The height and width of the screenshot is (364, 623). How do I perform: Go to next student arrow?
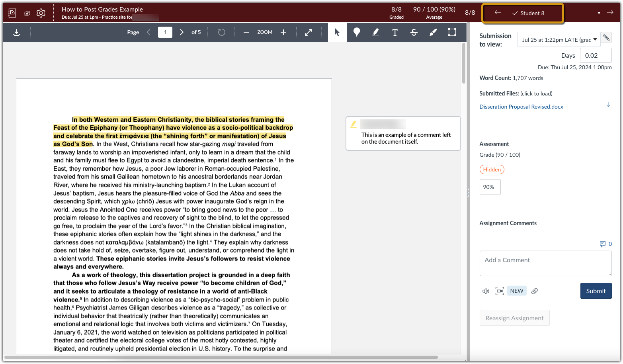pos(610,13)
